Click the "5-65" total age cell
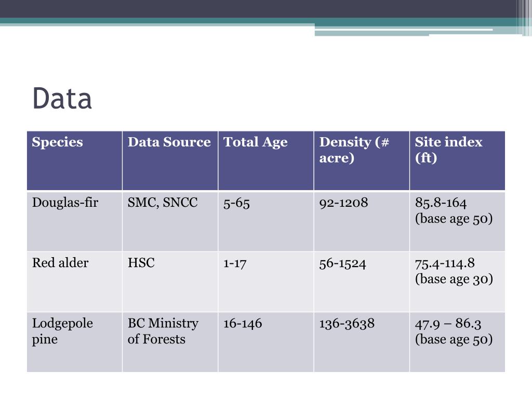532x399 pixels. pyautogui.click(x=266, y=221)
